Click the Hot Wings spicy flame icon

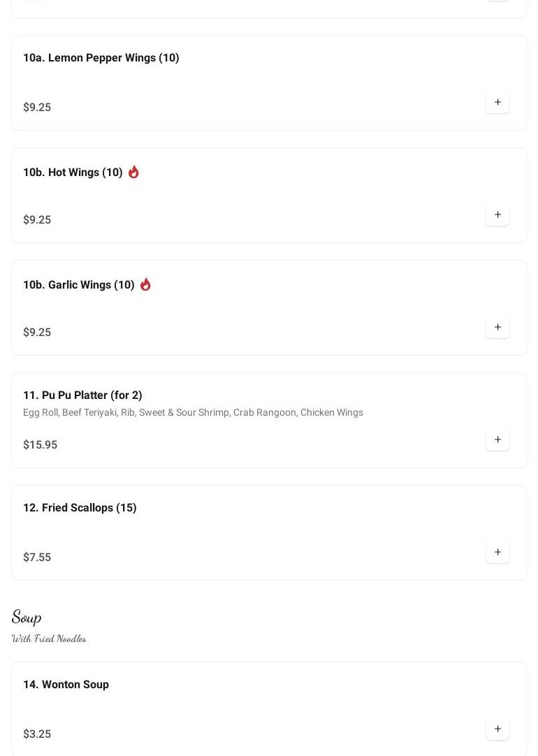pos(133,172)
